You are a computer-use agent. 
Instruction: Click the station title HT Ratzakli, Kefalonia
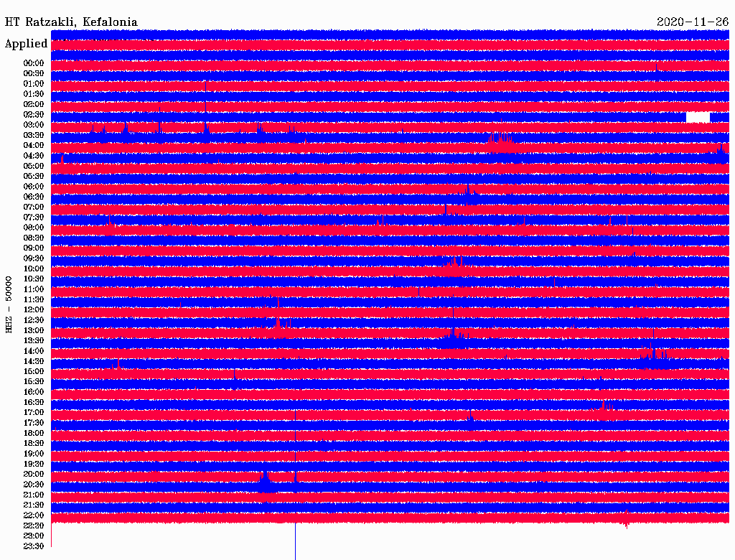pyautogui.click(x=71, y=22)
